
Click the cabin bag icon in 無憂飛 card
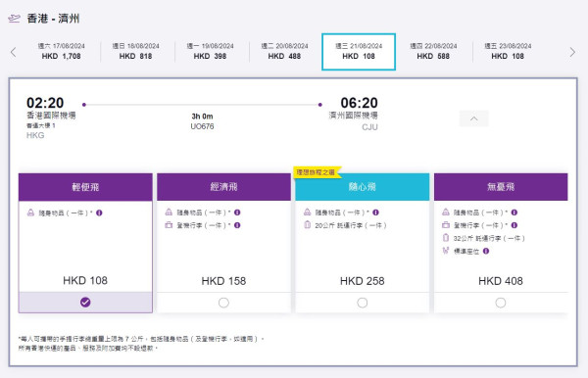446,225
